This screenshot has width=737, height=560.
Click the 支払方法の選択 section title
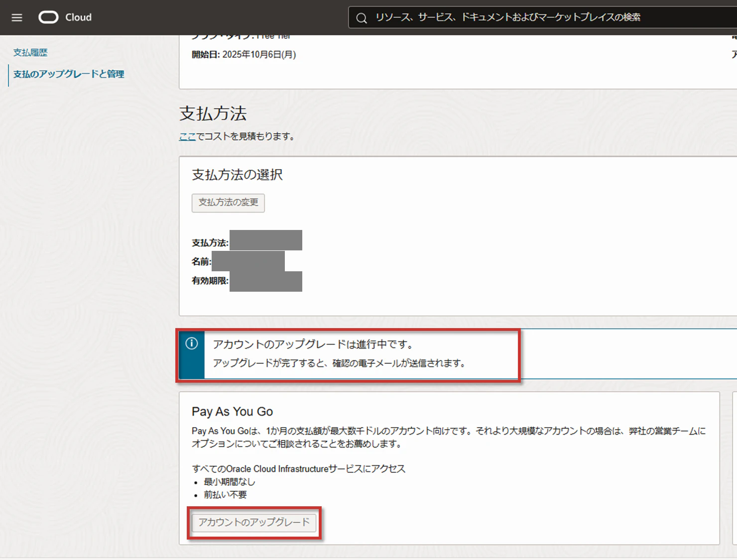click(x=237, y=175)
